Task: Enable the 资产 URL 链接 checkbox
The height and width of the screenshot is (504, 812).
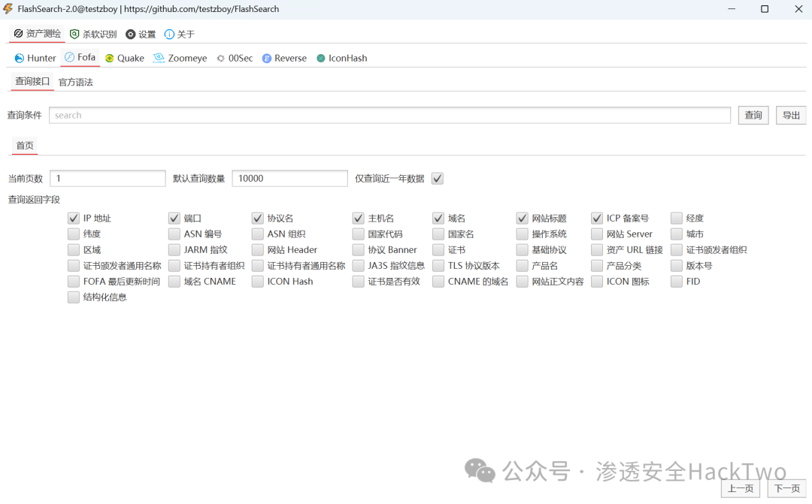Action: (x=597, y=250)
